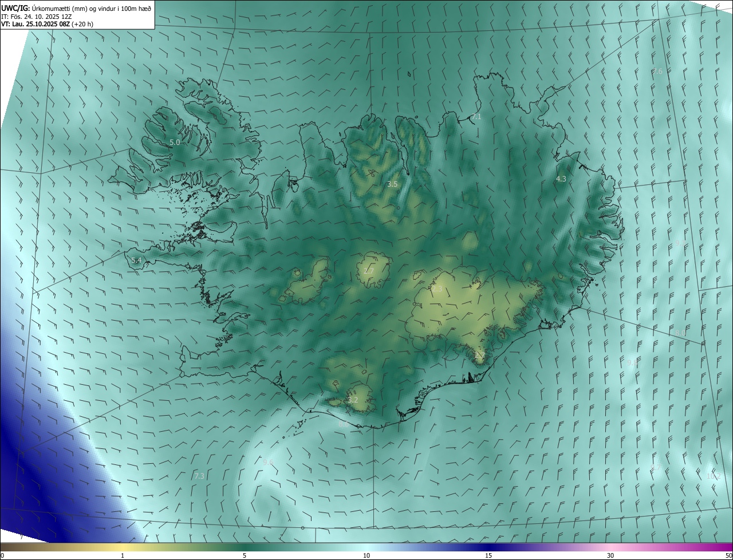Select the 7.1 value on the north coast

pos(476,117)
